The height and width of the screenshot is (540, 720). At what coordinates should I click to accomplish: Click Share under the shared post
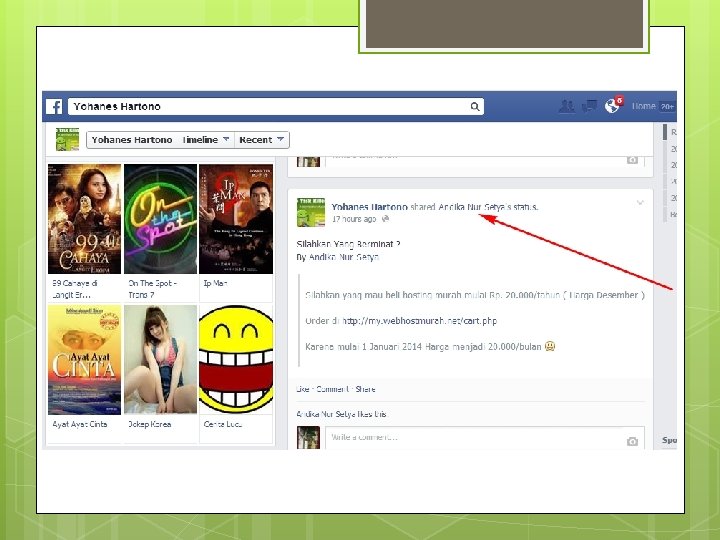click(x=366, y=389)
